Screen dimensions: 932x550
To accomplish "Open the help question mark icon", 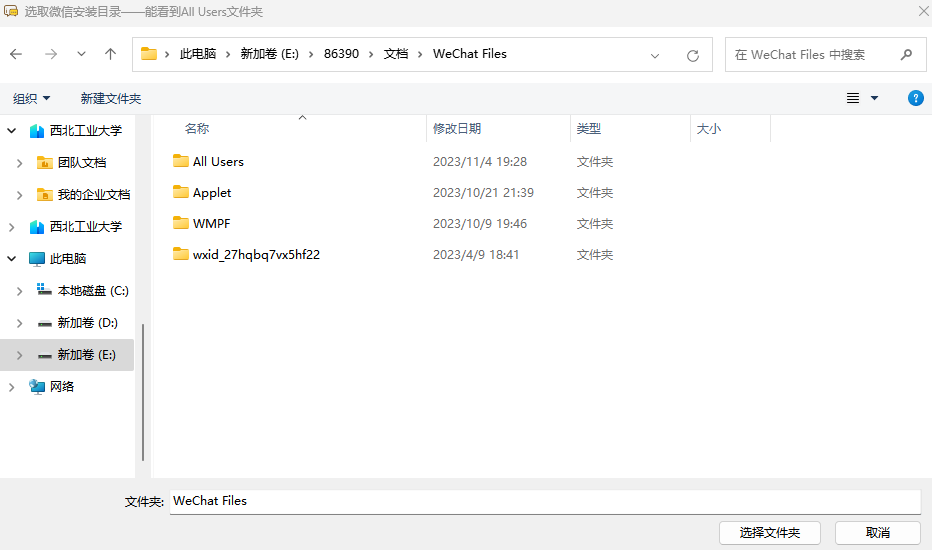I will click(915, 98).
